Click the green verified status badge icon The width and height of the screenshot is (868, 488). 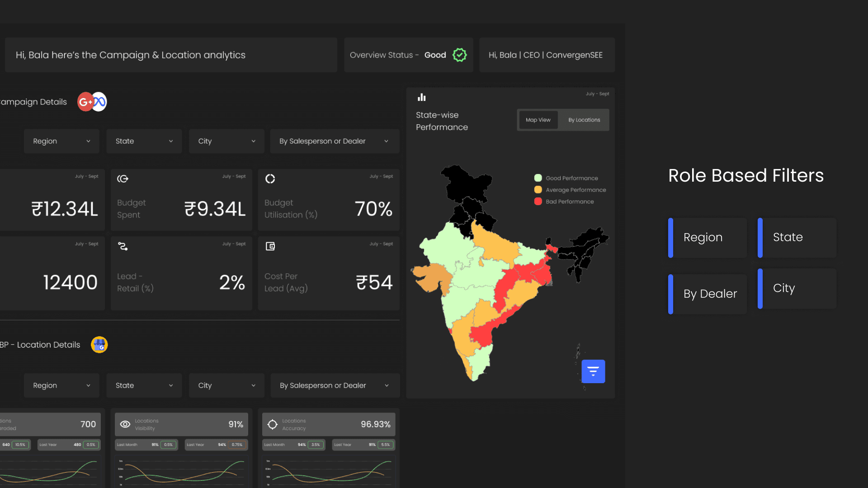tap(460, 55)
